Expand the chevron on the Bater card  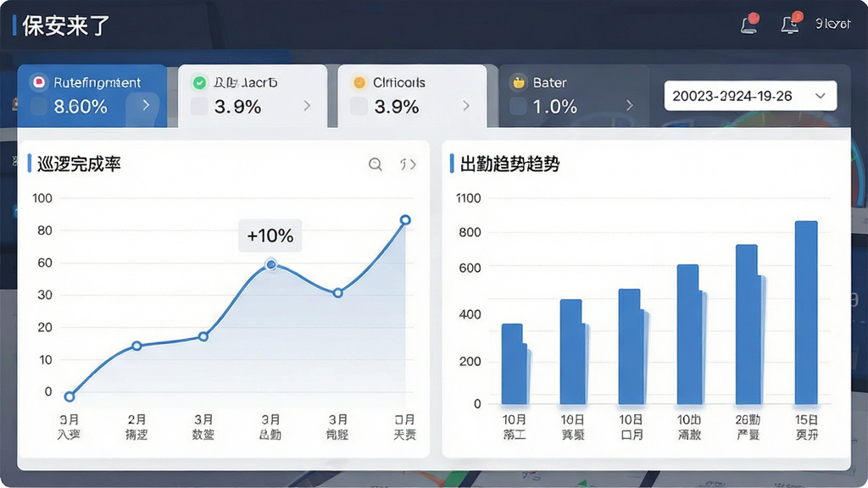(630, 106)
